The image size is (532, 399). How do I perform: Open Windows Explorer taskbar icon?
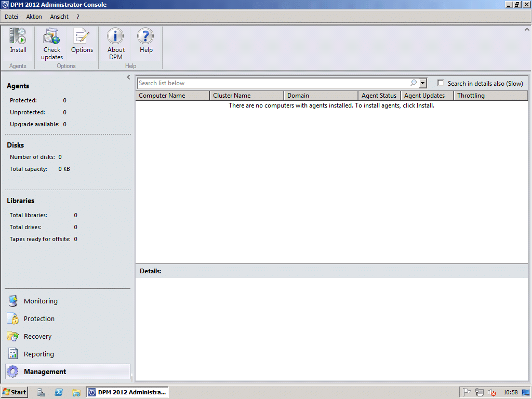click(76, 392)
